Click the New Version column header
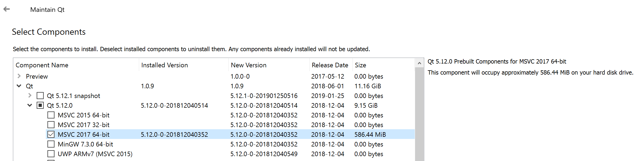 (x=249, y=65)
